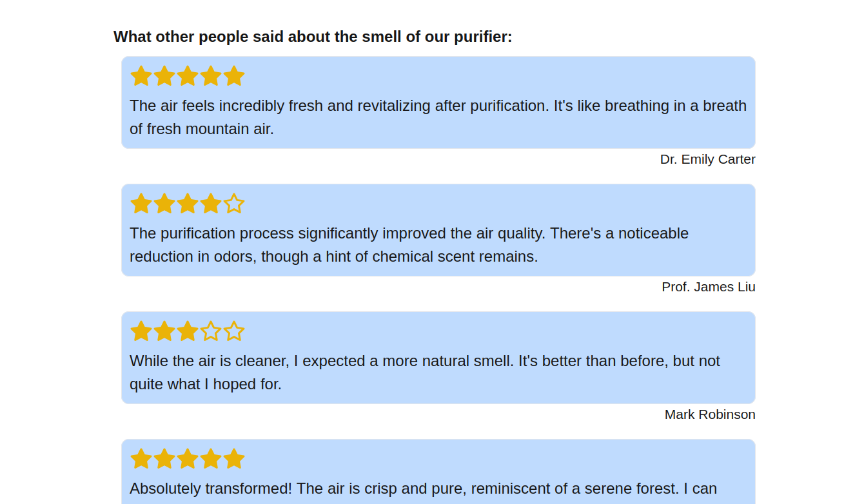Click the empty fourth star in Mark Robinson's review
Image resolution: width=864 pixels, height=504 pixels.
[x=211, y=331]
